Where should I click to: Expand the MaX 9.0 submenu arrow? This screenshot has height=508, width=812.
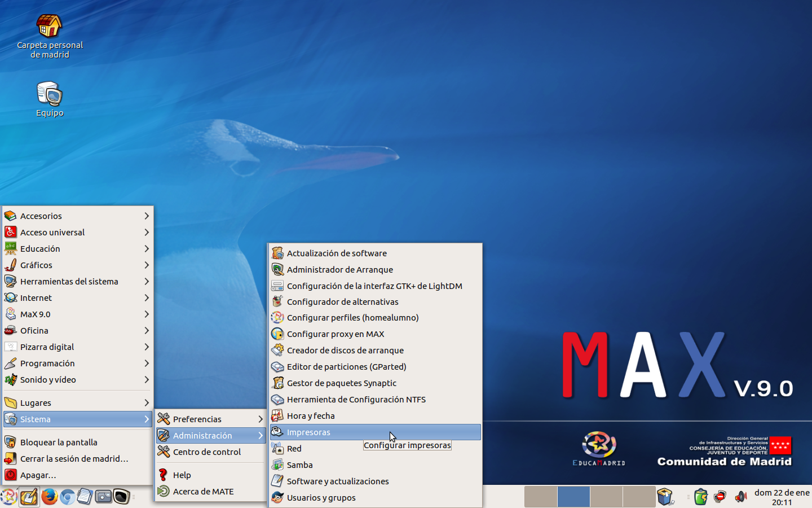(x=147, y=314)
